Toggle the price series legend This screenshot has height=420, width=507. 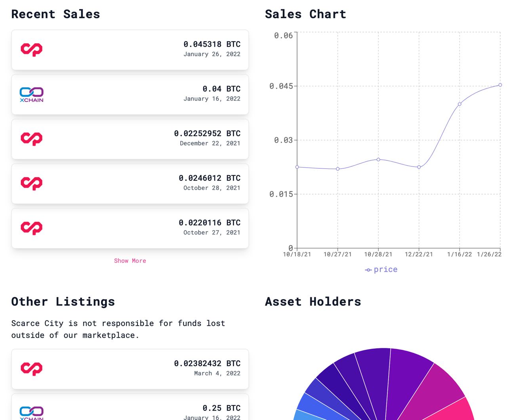tap(381, 269)
